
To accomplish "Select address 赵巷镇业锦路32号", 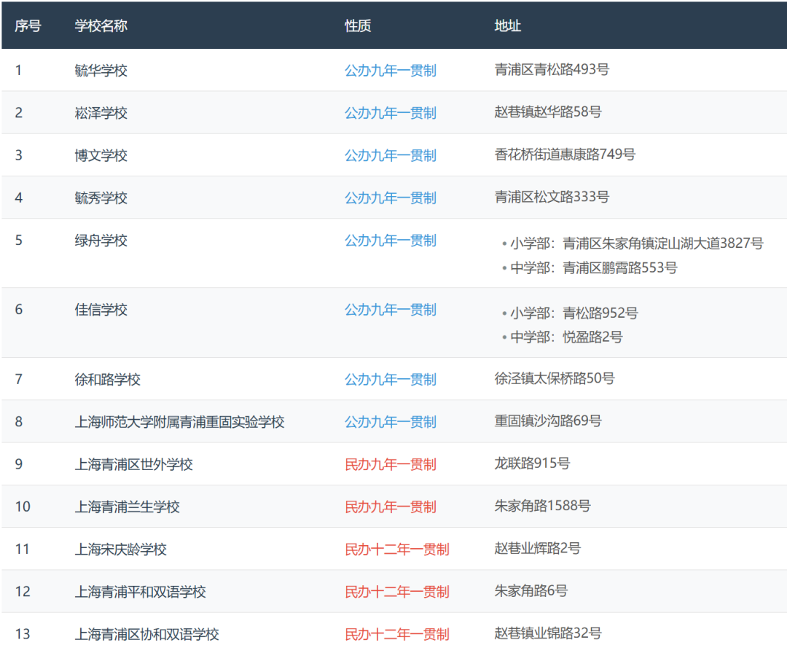I will (547, 633).
